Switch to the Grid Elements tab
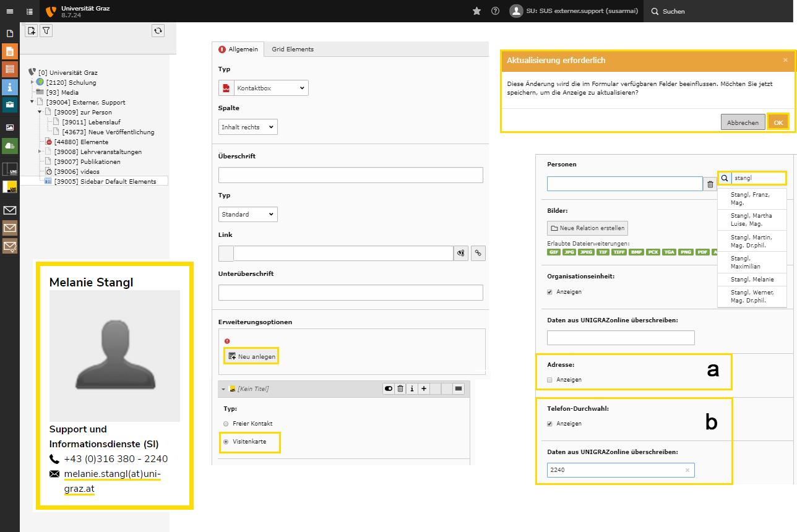 point(292,49)
